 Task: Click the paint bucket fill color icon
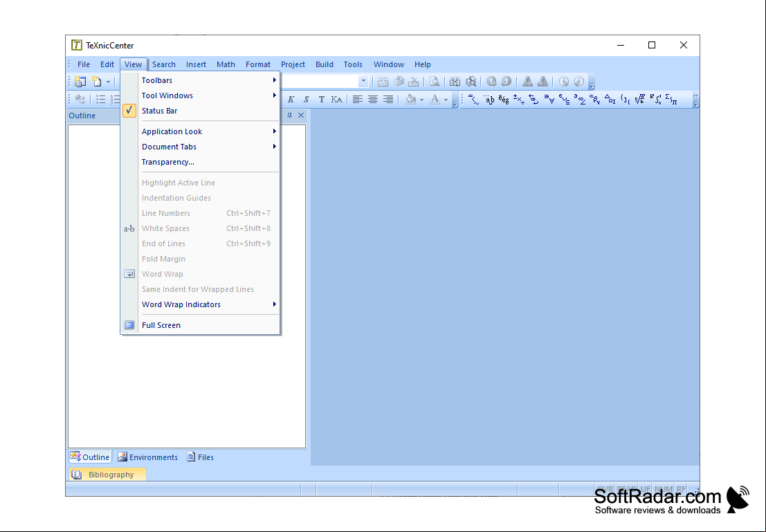tap(411, 100)
